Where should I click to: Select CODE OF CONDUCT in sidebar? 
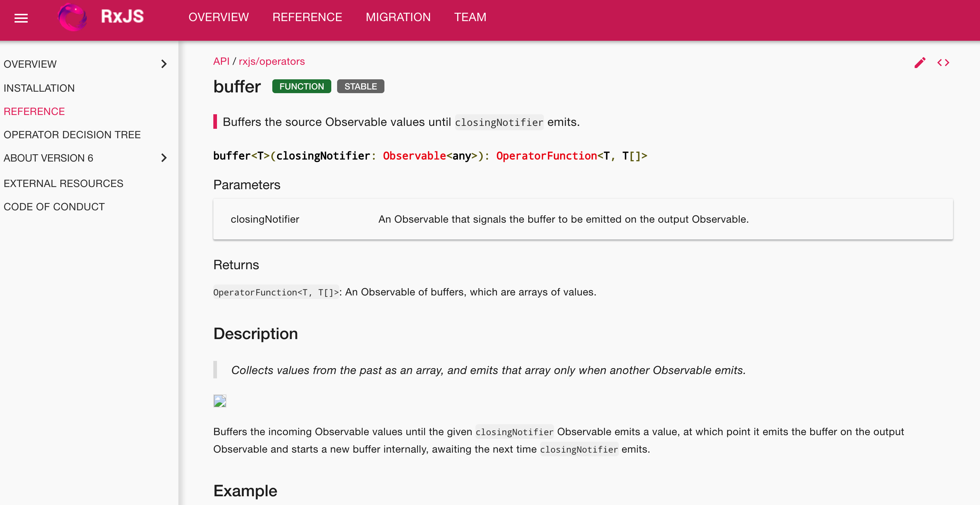54,207
